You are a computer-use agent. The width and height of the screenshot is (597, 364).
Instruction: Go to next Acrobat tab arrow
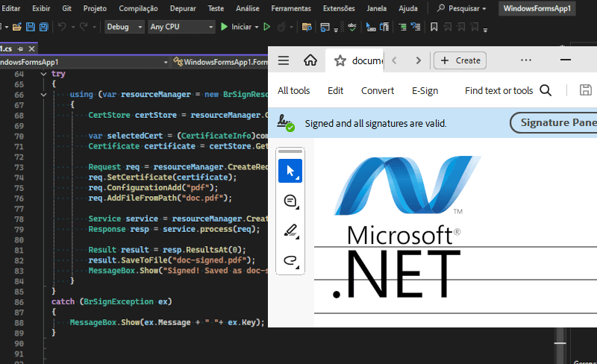418,60
